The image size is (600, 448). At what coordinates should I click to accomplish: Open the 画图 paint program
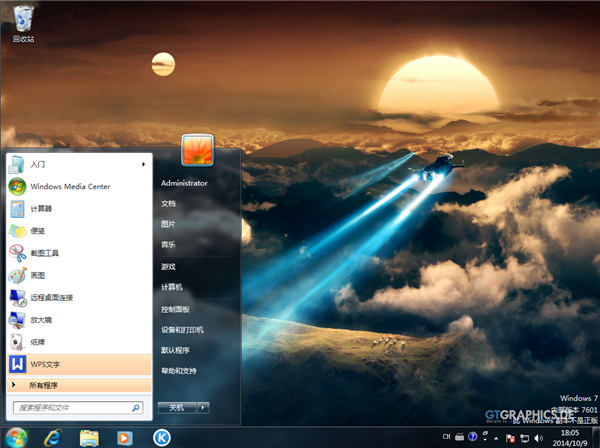[x=37, y=275]
